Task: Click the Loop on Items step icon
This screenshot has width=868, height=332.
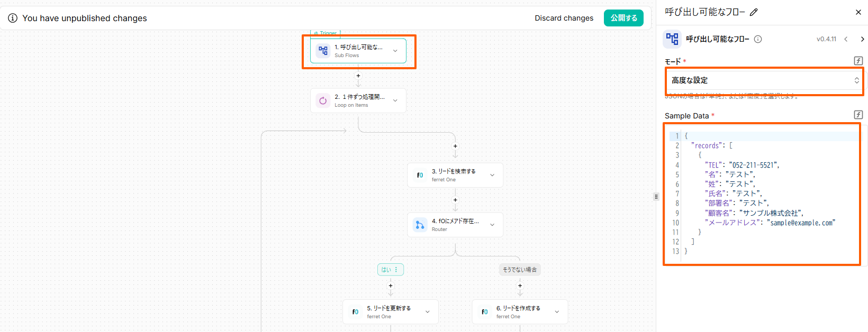Action: point(323,100)
